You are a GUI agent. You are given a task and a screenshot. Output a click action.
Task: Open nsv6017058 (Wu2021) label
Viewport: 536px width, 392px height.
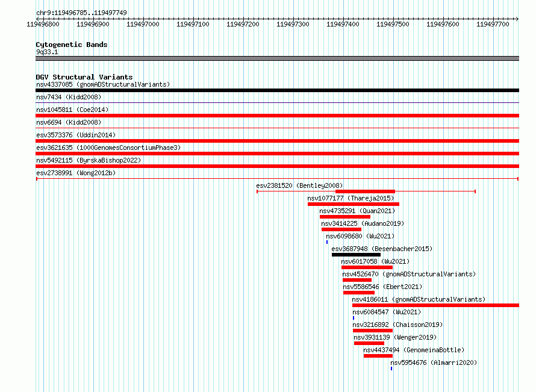375,261
